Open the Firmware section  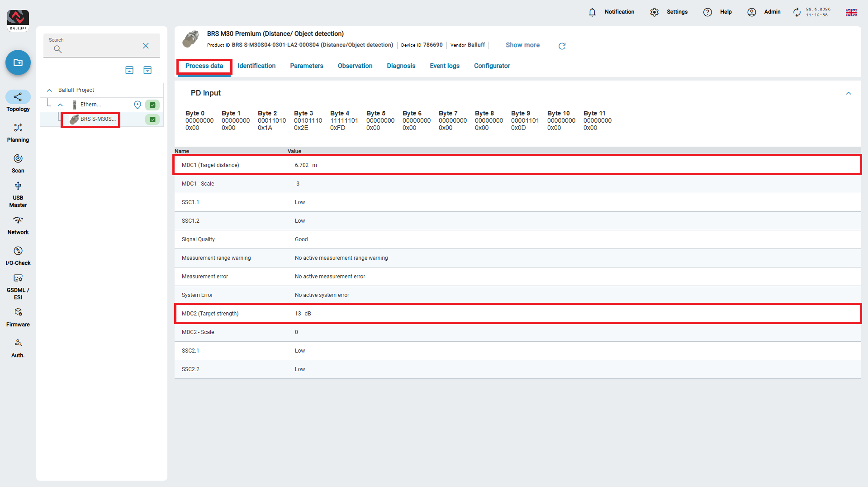[18, 317]
